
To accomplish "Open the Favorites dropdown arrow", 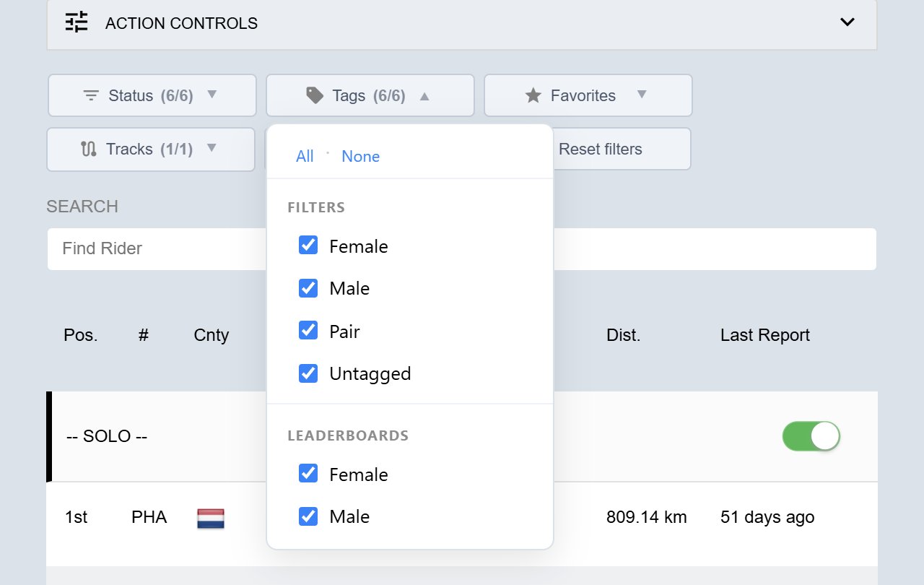I will tap(642, 95).
